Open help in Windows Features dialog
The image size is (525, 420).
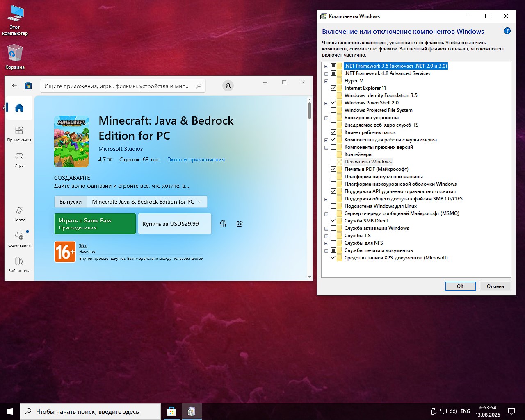coord(507,31)
